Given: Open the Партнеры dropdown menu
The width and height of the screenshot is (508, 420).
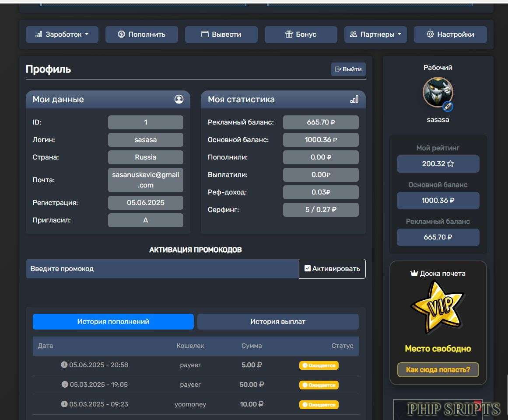Looking at the screenshot, I should pyautogui.click(x=375, y=35).
